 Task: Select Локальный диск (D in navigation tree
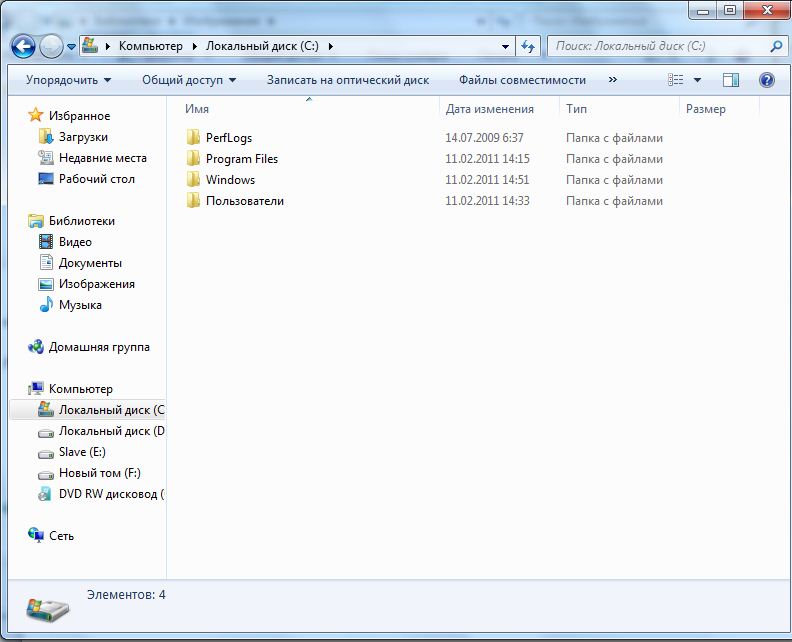pyautogui.click(x=112, y=431)
